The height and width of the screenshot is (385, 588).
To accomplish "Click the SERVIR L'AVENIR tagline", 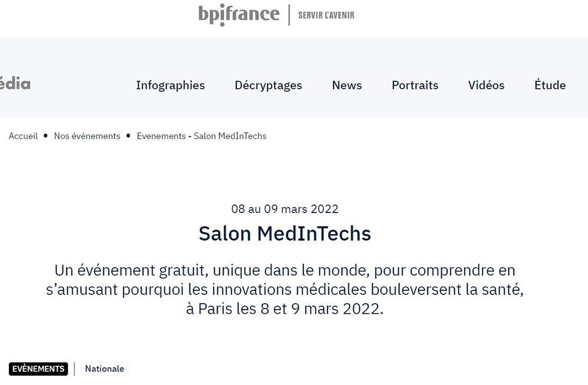I will (x=326, y=15).
